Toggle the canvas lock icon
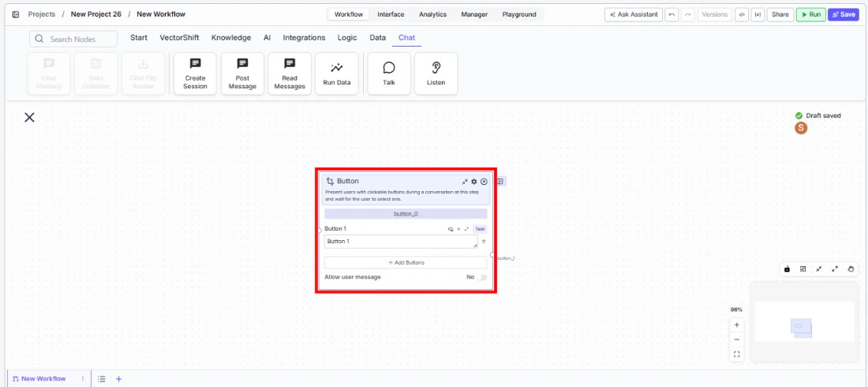Viewport: 868px width, 387px height. tap(787, 269)
